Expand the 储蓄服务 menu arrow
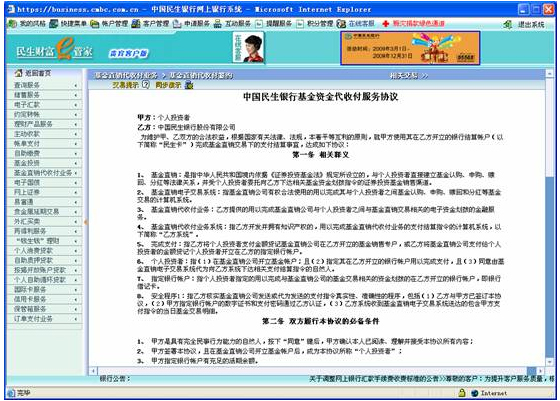Viewport: 560px width, 401px height. [x=76, y=95]
